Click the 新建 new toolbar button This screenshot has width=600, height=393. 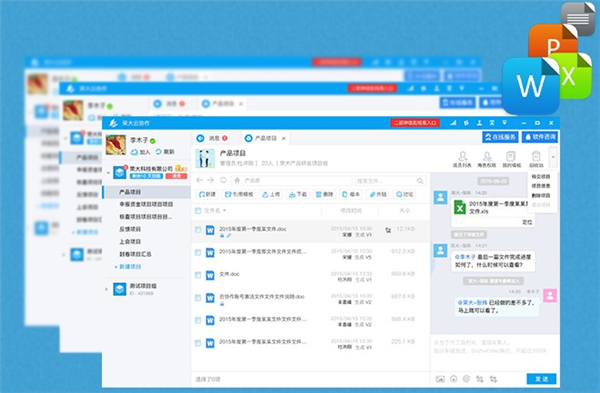click(x=207, y=194)
